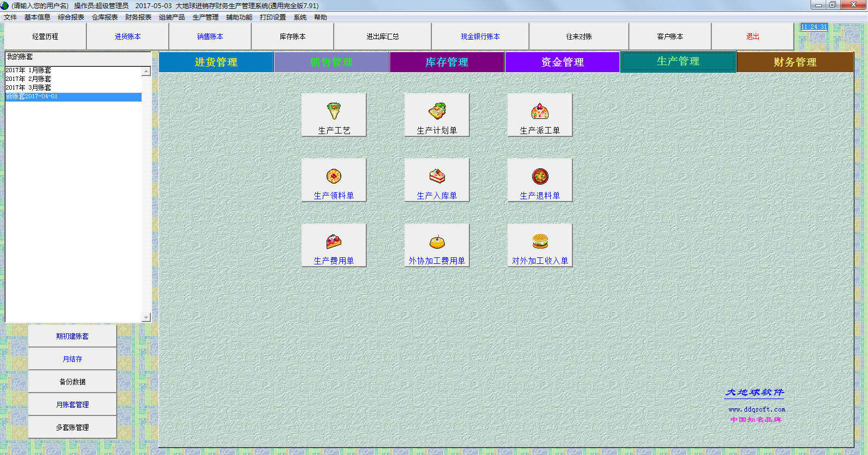The width and height of the screenshot is (868, 455).
Task: Open the 生产退料单 icon
Action: pos(540,180)
